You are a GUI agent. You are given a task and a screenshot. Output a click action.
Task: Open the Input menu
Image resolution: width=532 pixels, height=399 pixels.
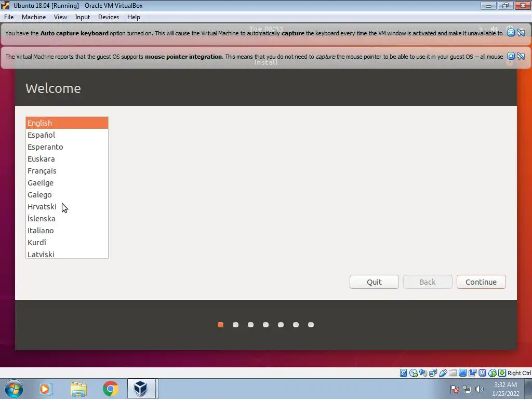(83, 17)
